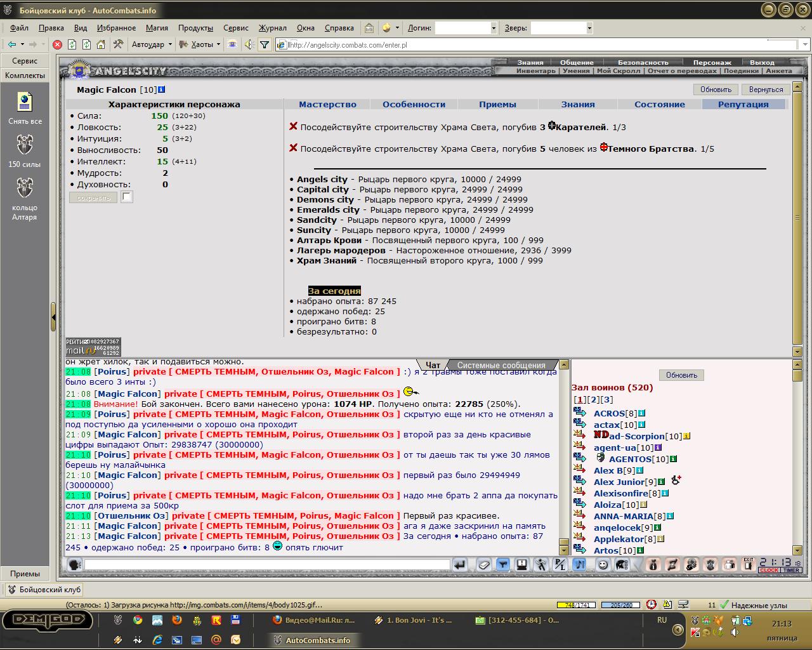Click the info icon next to ACROS[8]
The image size is (812, 650).
coord(641,413)
